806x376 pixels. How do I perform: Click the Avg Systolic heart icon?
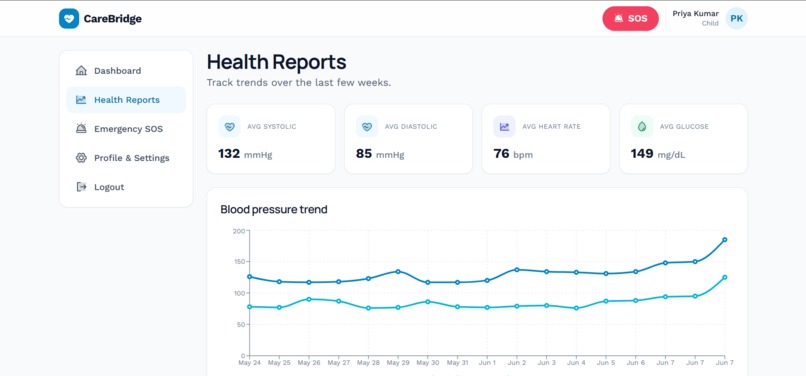[229, 127]
